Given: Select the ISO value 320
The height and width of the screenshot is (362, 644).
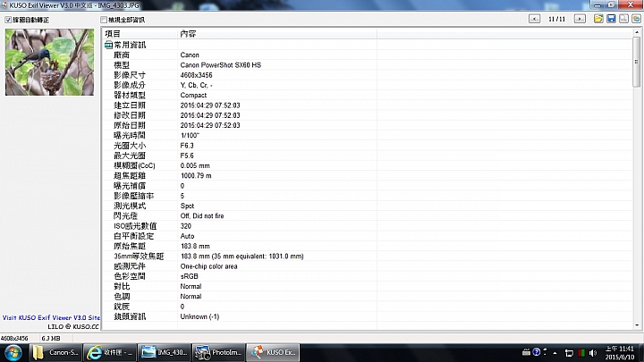Looking at the screenshot, I should 186,226.
